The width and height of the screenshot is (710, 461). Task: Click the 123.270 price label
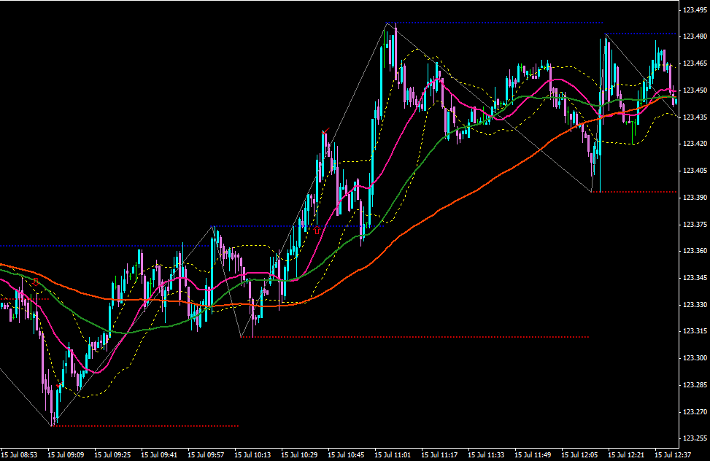point(696,412)
